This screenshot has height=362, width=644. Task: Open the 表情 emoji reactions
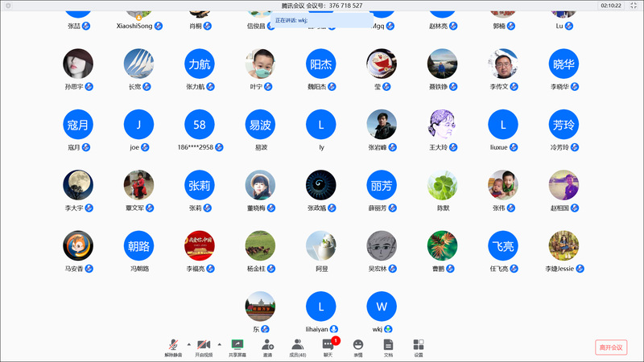(x=358, y=344)
